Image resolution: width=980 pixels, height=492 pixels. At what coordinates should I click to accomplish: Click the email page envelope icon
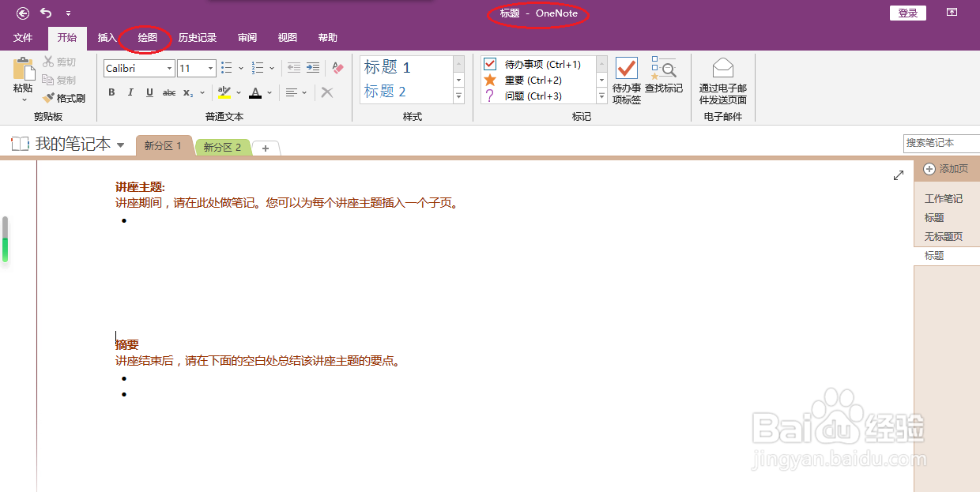722,68
